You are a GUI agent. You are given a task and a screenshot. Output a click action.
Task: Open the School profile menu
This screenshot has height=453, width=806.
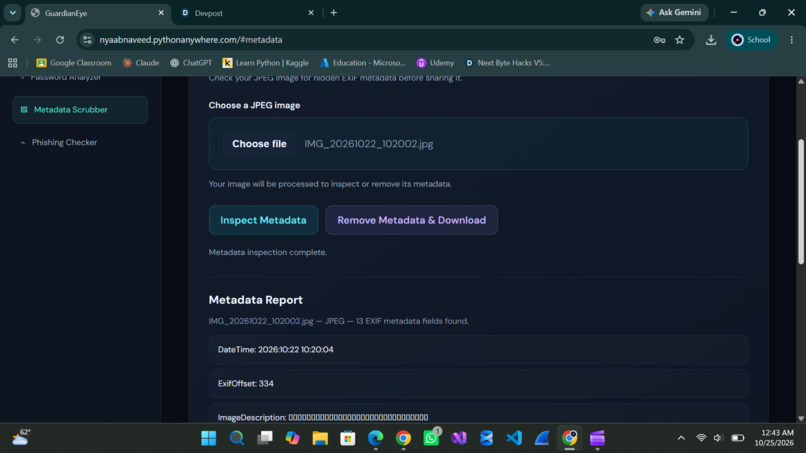point(751,40)
